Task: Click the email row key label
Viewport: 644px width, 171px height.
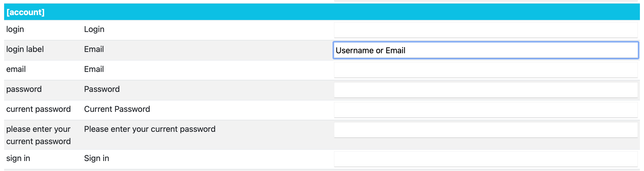Action: (x=16, y=69)
